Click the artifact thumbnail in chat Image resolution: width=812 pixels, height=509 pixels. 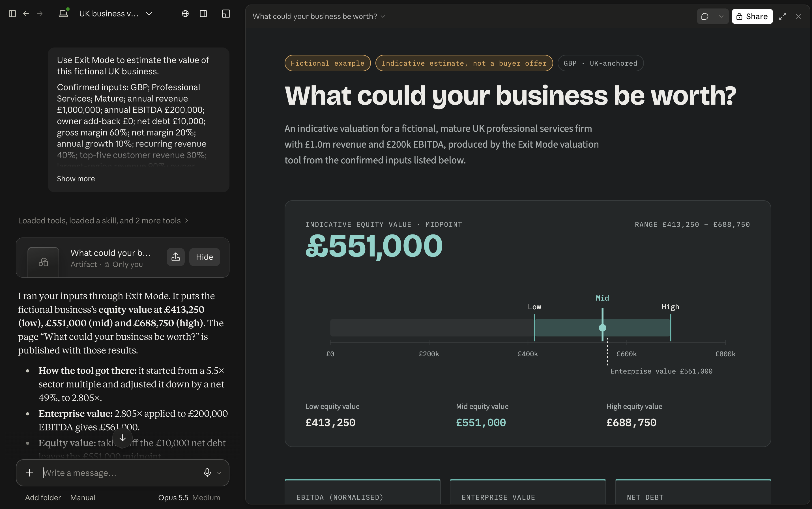pos(44,262)
